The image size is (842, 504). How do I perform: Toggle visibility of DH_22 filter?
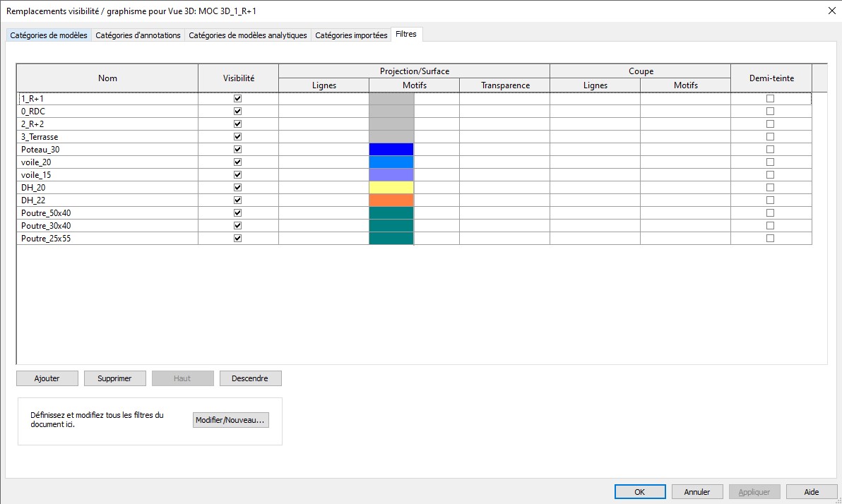[238, 200]
